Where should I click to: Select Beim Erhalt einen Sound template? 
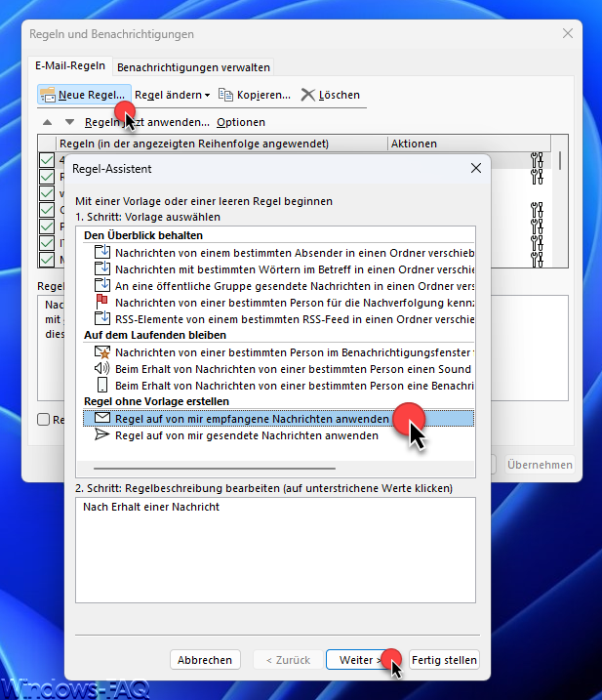tap(279, 369)
